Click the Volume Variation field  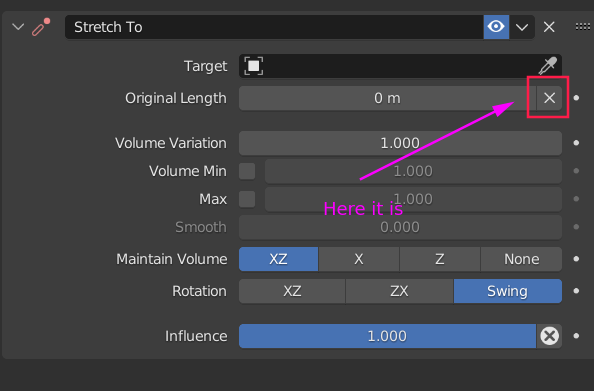pyautogui.click(x=400, y=143)
